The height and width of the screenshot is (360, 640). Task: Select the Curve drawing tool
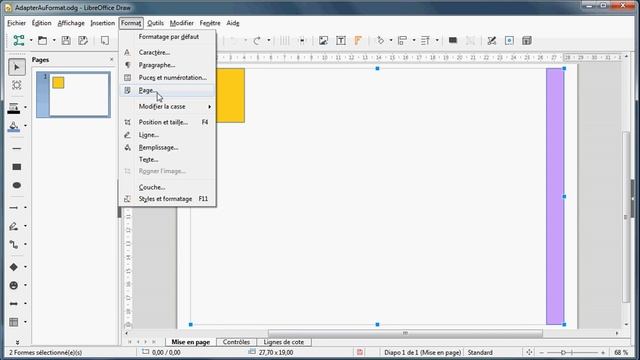[x=13, y=226]
